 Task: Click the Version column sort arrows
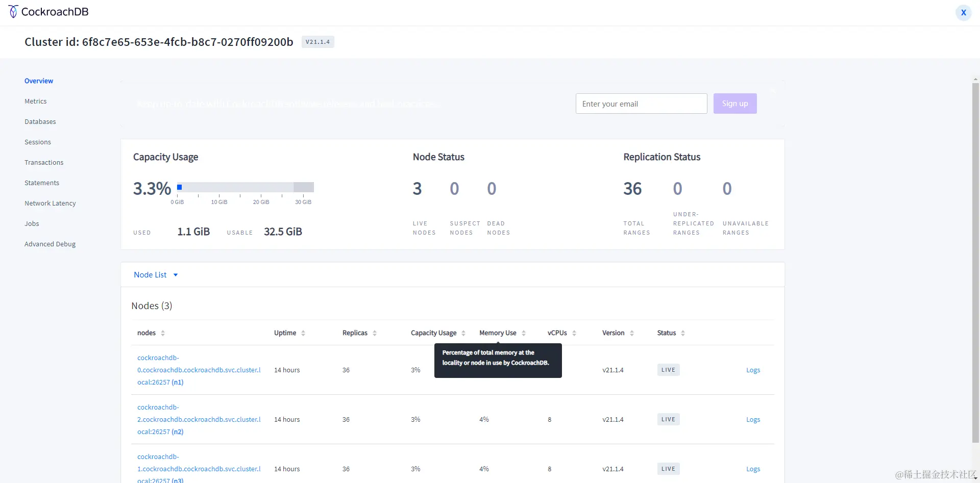(632, 333)
